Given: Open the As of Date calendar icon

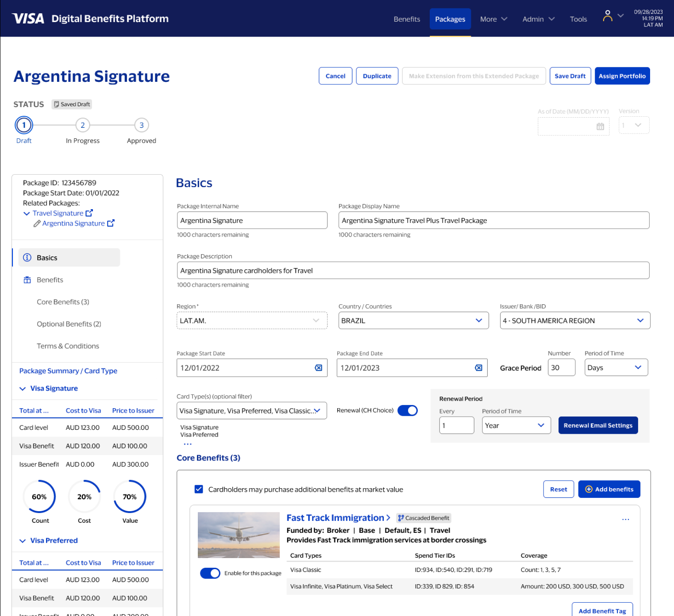Looking at the screenshot, I should point(600,126).
